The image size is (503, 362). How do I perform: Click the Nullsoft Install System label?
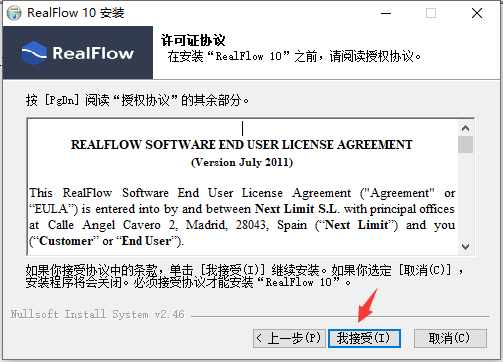(98, 314)
